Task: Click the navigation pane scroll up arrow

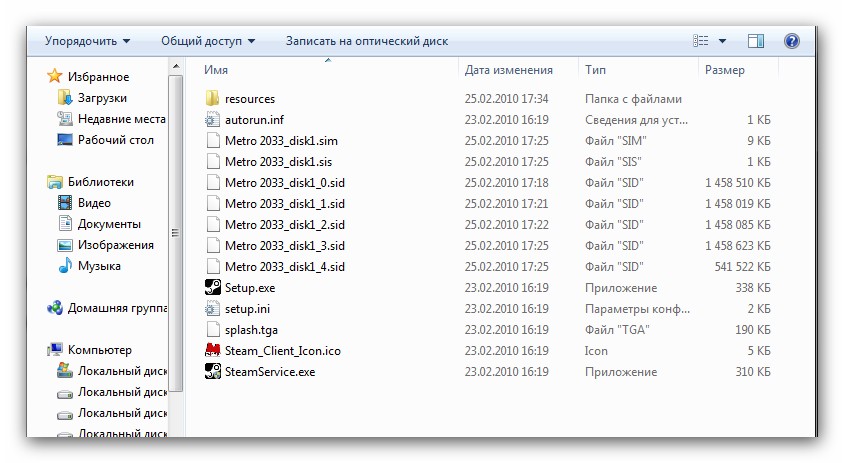Action: (176, 67)
